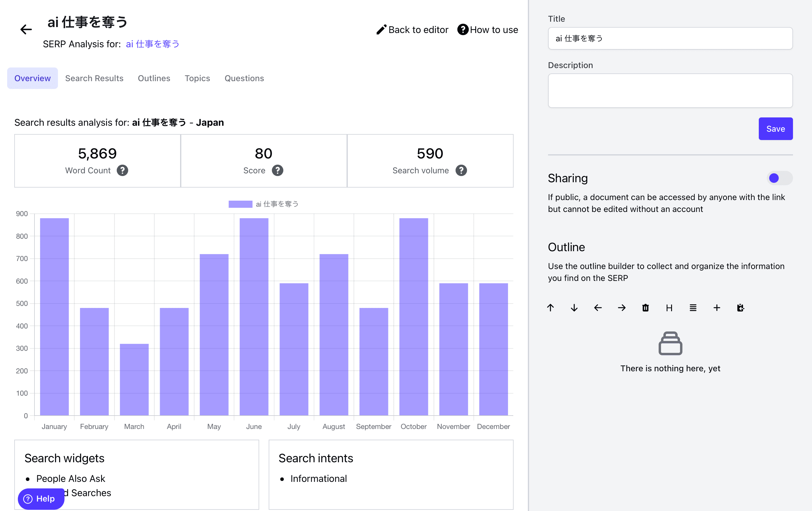Toggle the Sharing switch
This screenshot has height=511, width=812.
tap(779, 178)
